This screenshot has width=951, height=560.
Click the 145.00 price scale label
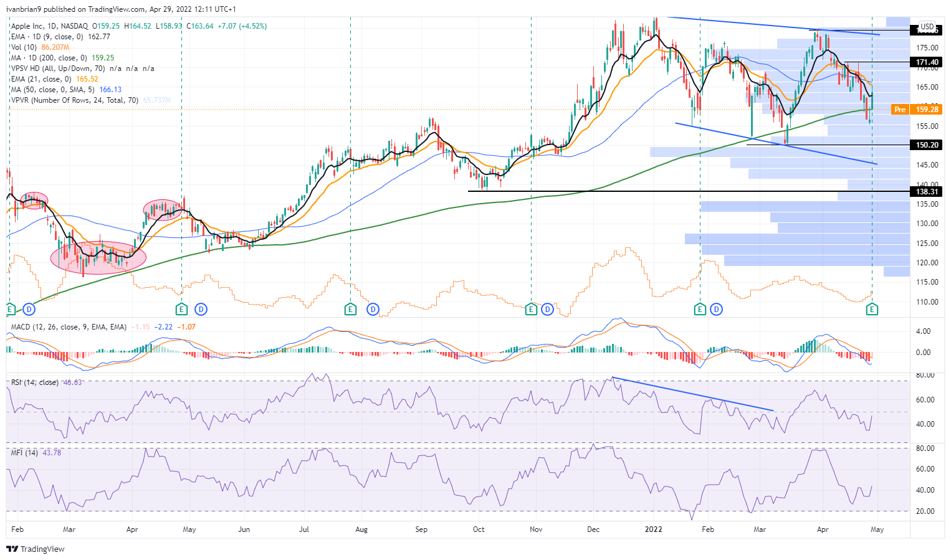coord(927,165)
